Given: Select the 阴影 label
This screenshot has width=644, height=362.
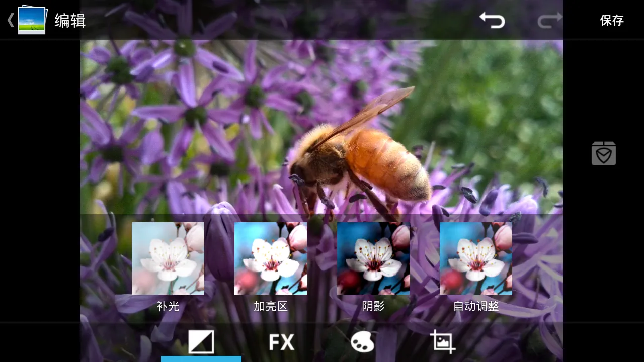Looking at the screenshot, I should pyautogui.click(x=373, y=306).
